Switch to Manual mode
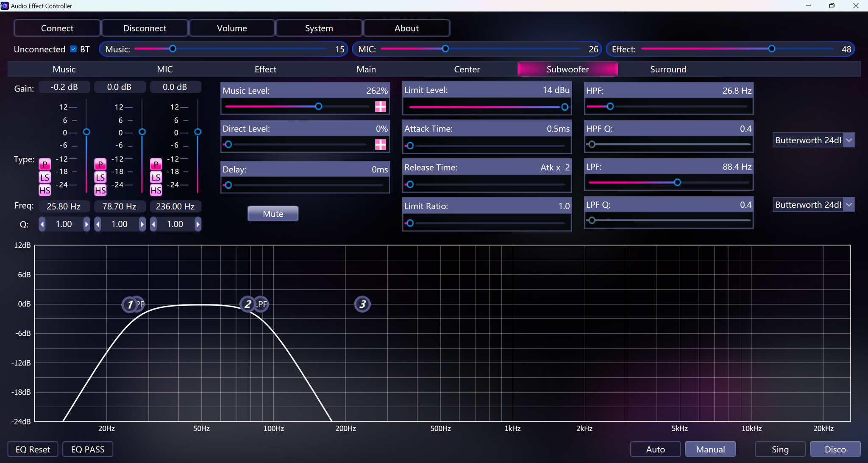868x463 pixels. click(x=710, y=449)
